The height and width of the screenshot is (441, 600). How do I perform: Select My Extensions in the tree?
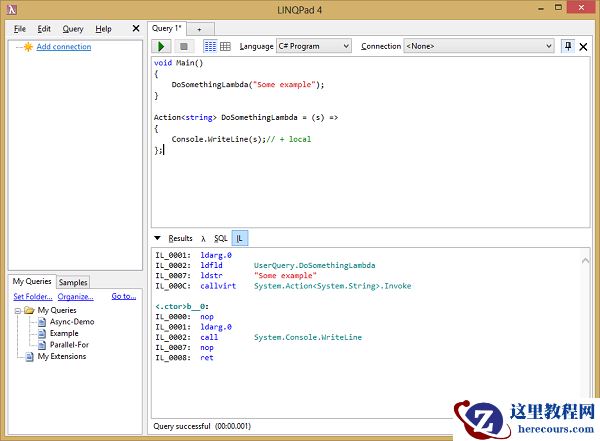click(62, 356)
